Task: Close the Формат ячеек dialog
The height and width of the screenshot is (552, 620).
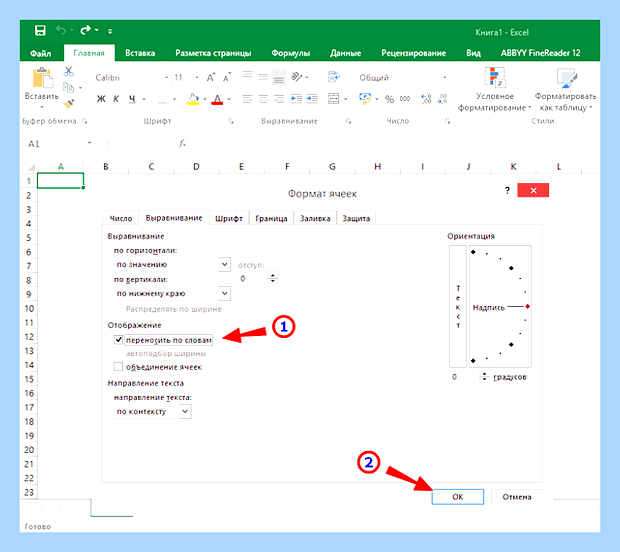Action: 533,190
